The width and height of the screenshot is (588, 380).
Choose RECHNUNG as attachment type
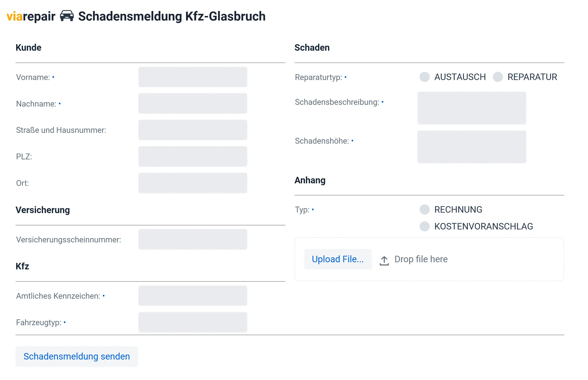[x=425, y=209]
